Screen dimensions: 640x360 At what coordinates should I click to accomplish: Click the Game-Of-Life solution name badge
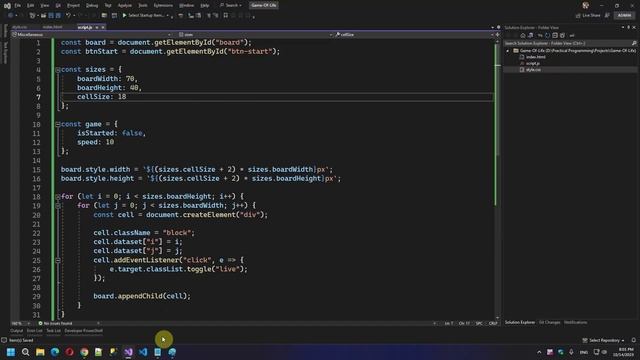(264, 5)
